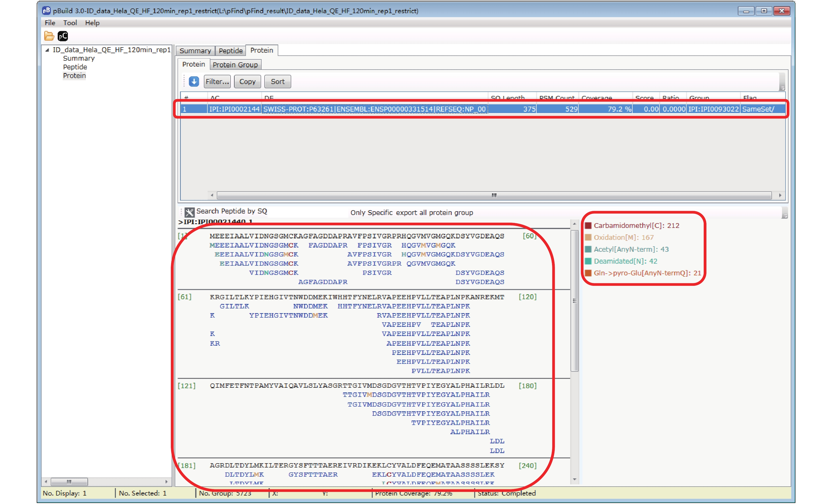Click the Oxidation[M]: 167 legend label
Viewport: 832px width, 504px height.
[x=624, y=237]
